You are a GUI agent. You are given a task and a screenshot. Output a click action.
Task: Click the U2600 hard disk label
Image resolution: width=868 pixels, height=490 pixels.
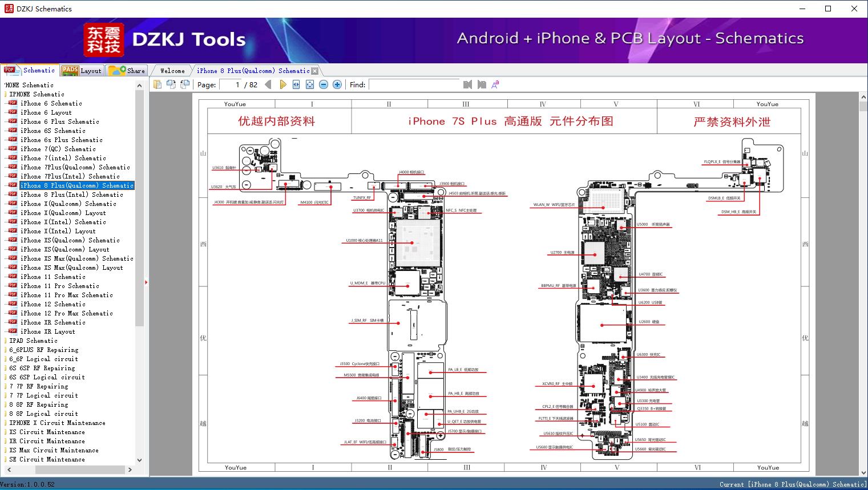pyautogui.click(x=649, y=322)
